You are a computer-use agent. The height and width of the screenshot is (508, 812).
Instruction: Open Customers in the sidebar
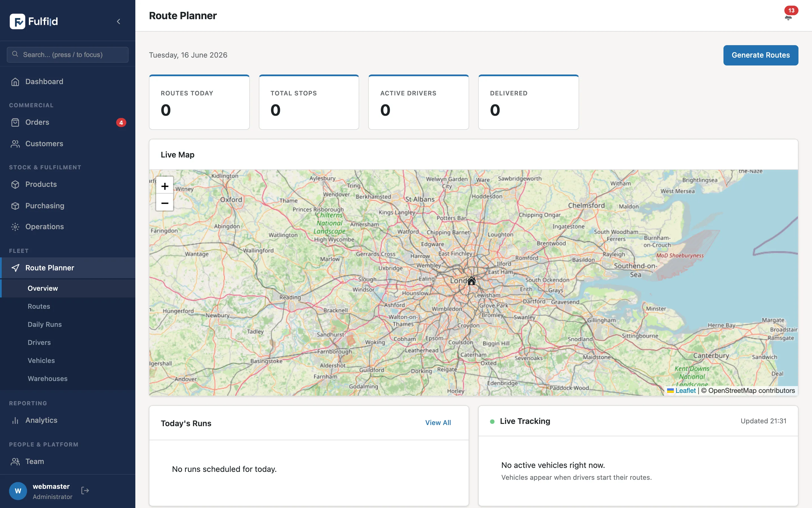point(67,144)
